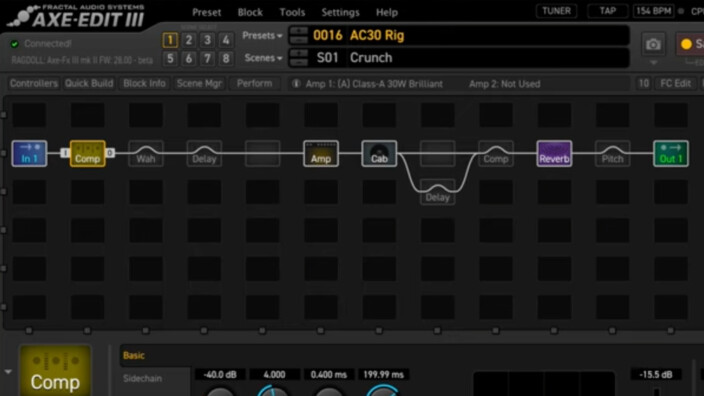Screen dimensions: 704x396
Task: Click the preset increment/decrement stepper
Action: click(x=299, y=35)
